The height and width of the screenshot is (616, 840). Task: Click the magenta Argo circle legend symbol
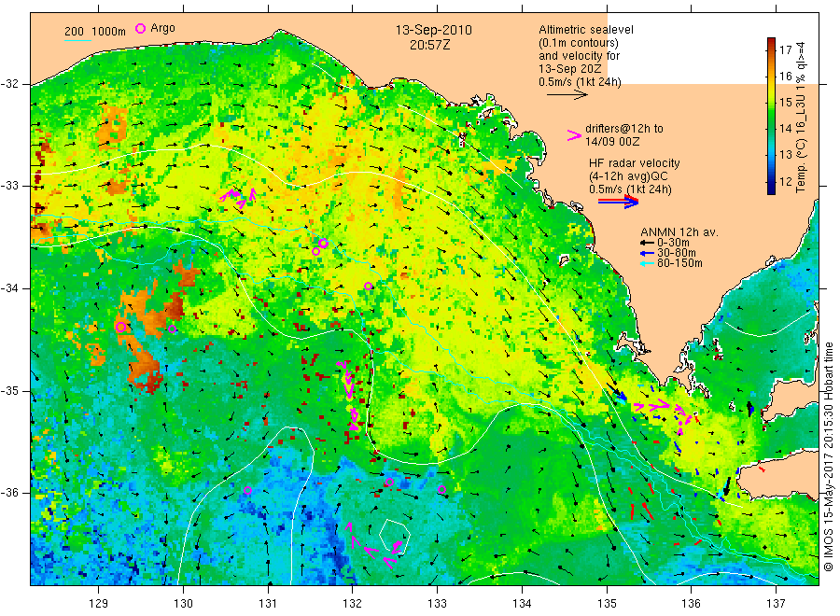(140, 28)
